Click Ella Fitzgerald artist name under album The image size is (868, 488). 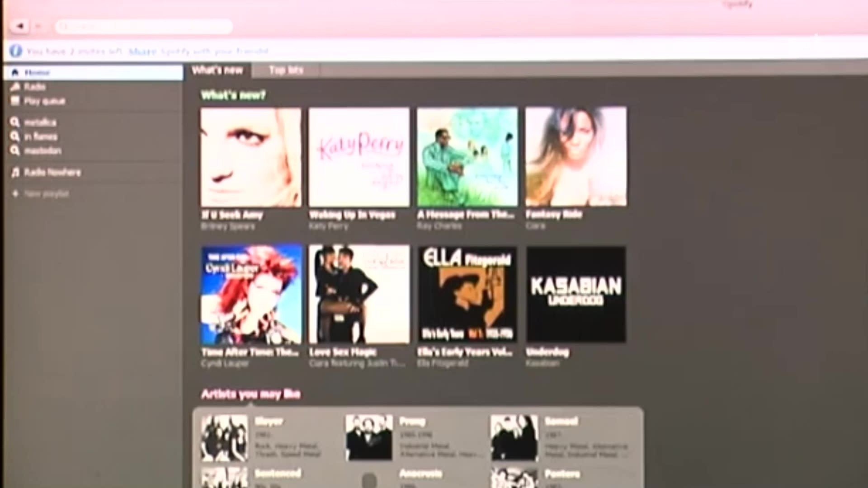443,363
